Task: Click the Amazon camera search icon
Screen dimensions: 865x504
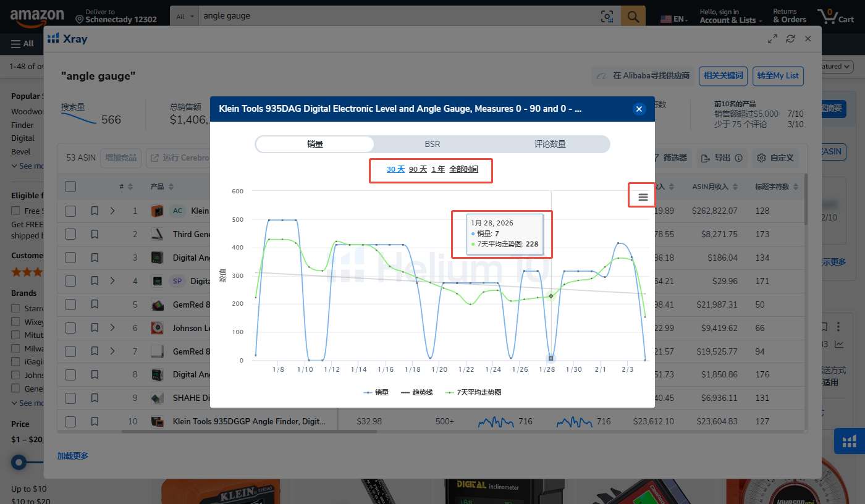Action: [607, 17]
